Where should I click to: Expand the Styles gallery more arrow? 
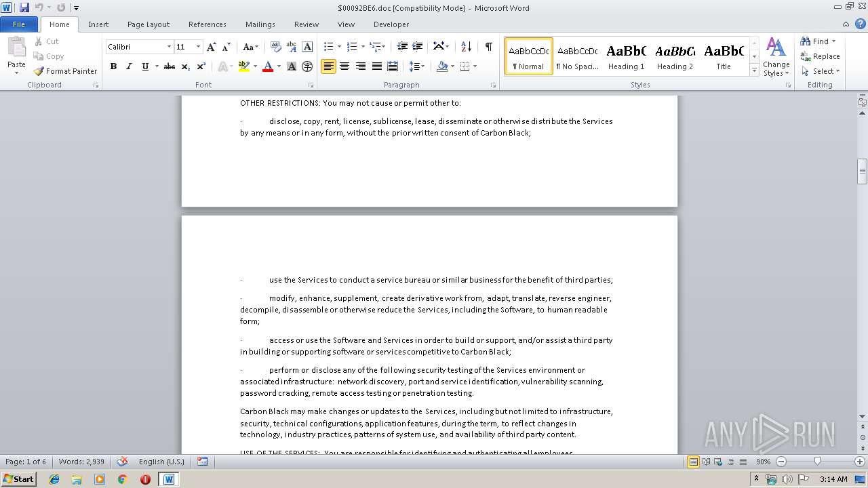(x=754, y=70)
